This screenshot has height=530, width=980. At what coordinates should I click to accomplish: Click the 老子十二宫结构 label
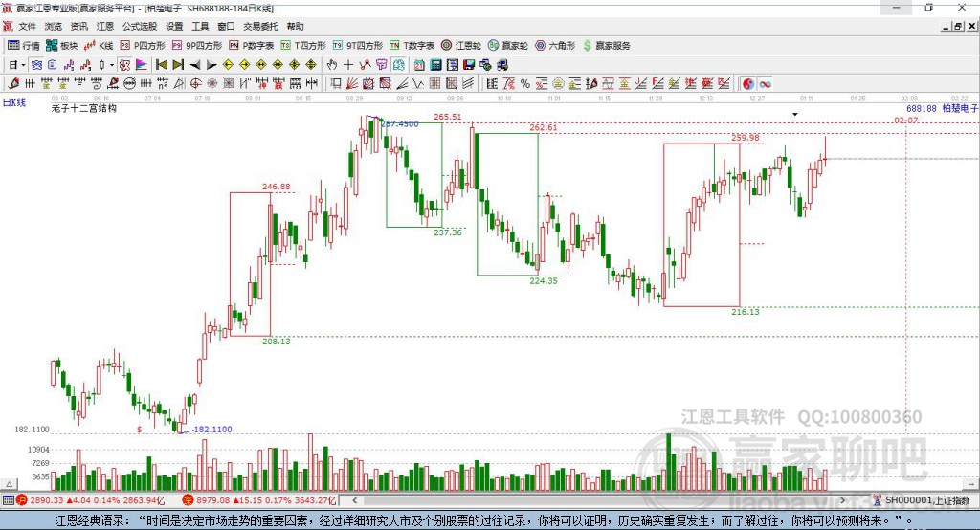tap(84, 108)
